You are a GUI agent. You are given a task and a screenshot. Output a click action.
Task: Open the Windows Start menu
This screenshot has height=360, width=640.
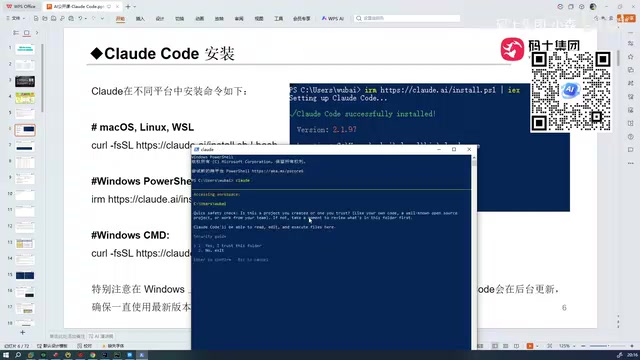point(6,355)
